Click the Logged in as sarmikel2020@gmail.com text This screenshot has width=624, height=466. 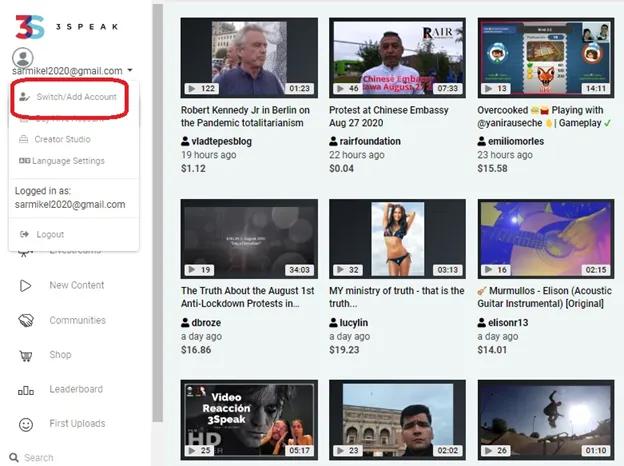pyautogui.click(x=70, y=198)
